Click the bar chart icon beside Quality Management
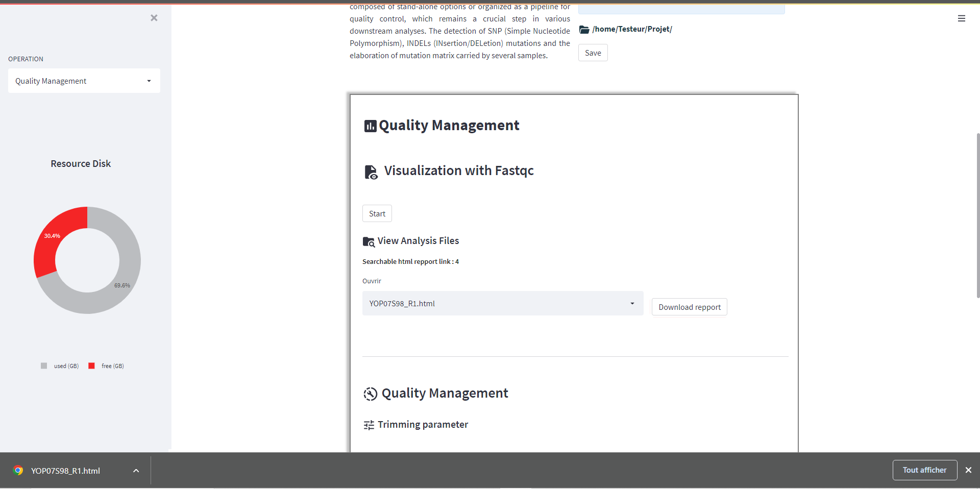 point(370,126)
